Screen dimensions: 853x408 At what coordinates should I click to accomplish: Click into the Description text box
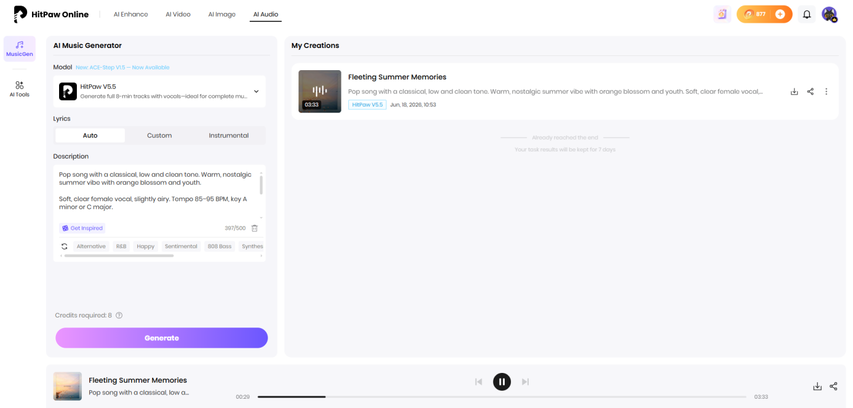157,191
